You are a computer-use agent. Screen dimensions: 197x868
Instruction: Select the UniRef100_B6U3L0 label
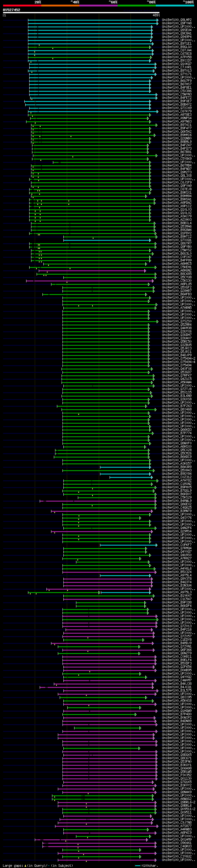tap(177, 253)
